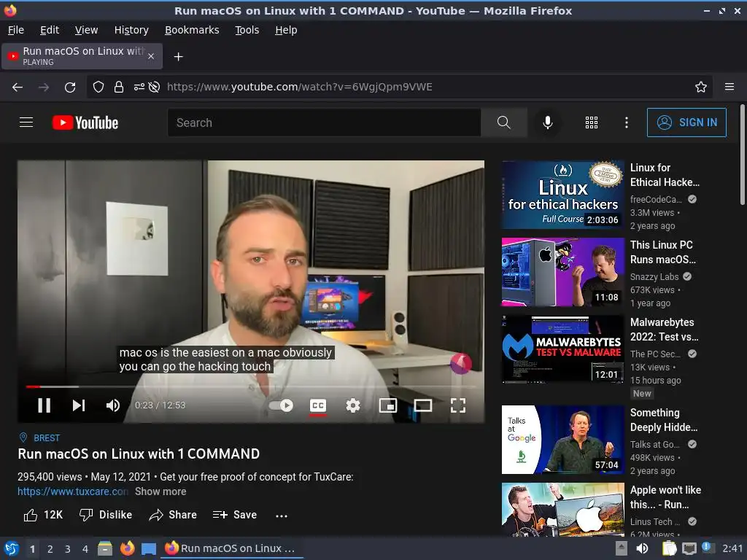This screenshot has width=747, height=560.
Task: Open the View menu
Action: pos(86,30)
